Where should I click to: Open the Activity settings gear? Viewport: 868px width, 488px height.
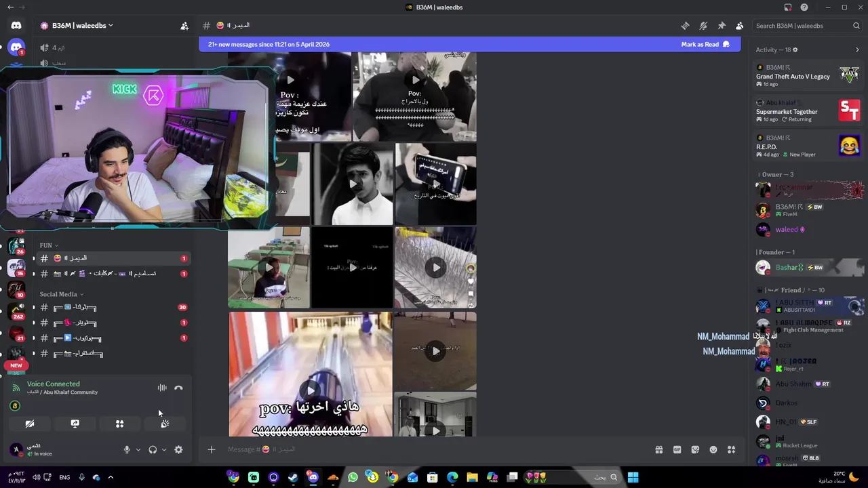pyautogui.click(x=795, y=49)
